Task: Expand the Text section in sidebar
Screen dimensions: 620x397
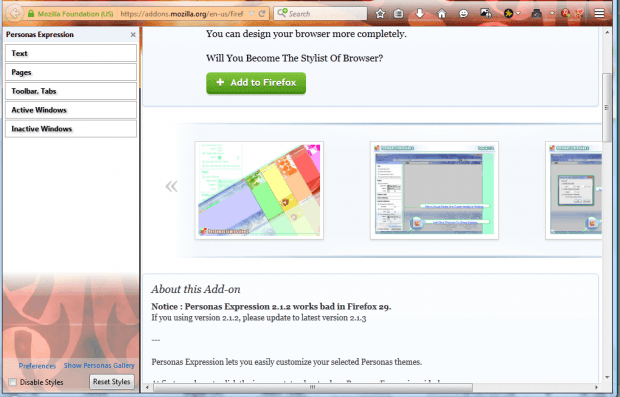Action: coord(71,53)
